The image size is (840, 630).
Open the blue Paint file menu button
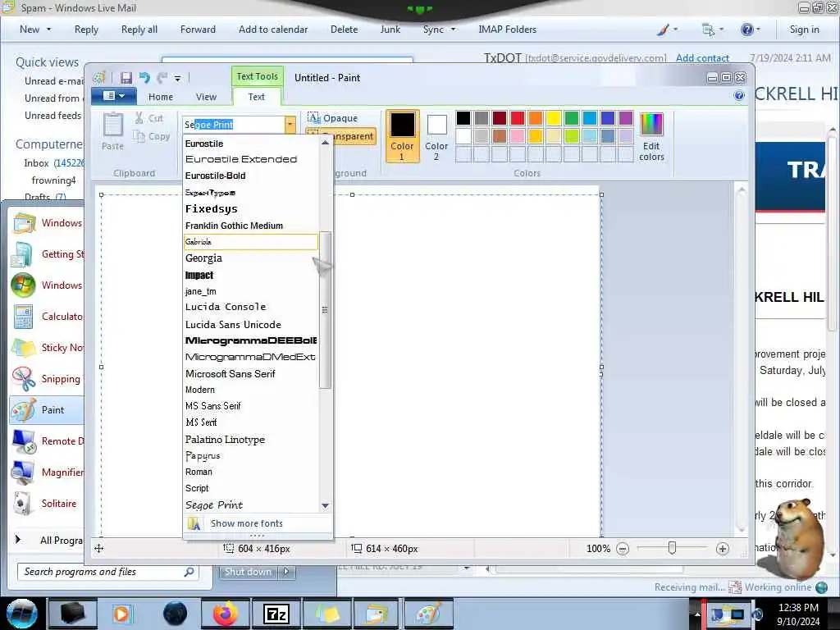(113, 96)
